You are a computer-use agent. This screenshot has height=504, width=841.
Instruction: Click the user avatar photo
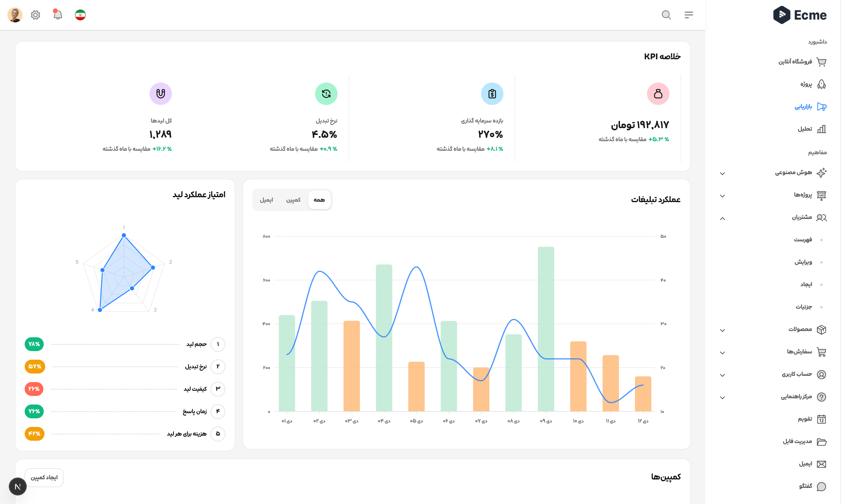pos(15,15)
